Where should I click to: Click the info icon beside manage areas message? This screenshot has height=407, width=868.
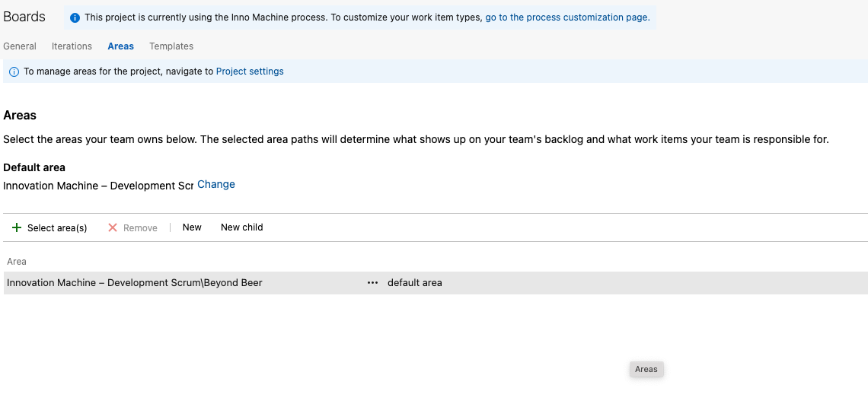14,72
